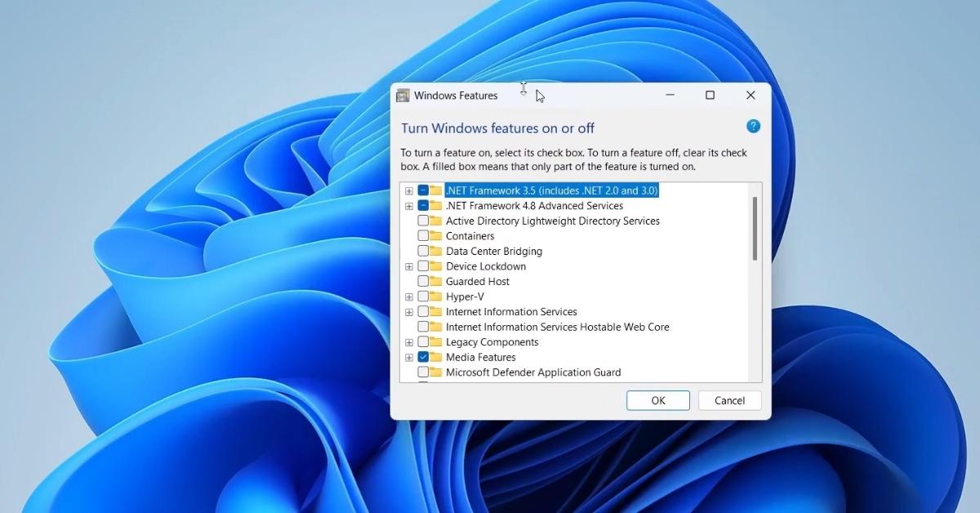Select "Microsoft Defender Application Guard" row text
This screenshot has width=980, height=513.
533,372
